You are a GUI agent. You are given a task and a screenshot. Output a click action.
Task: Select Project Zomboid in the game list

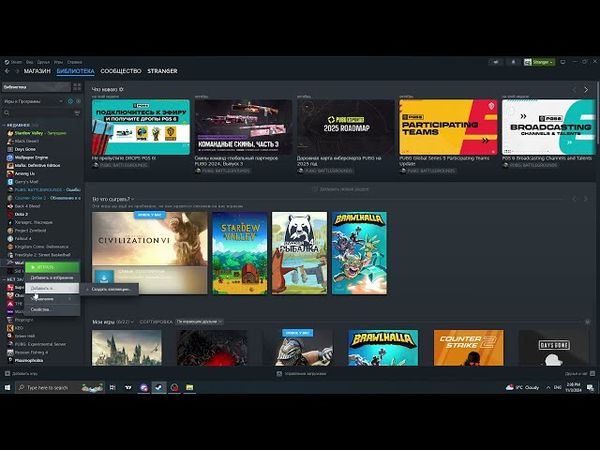pos(30,230)
